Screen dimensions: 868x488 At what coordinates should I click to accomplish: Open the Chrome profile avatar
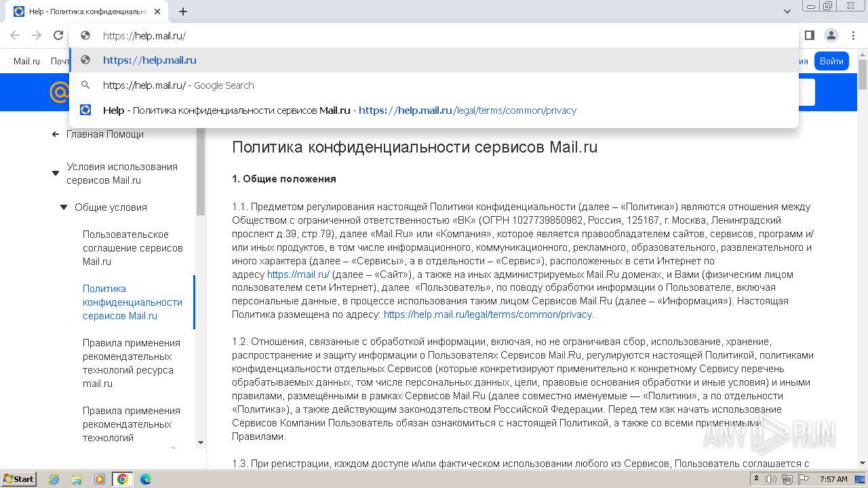(x=831, y=36)
